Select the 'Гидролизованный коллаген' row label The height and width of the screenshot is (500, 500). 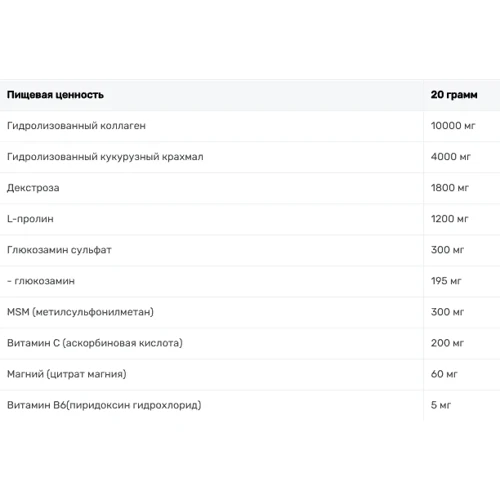(x=76, y=126)
